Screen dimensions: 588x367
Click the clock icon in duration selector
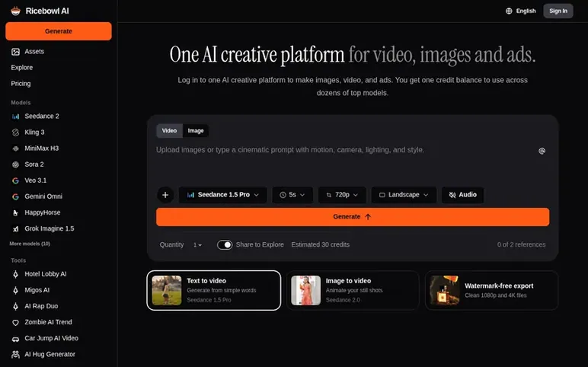tap(283, 195)
